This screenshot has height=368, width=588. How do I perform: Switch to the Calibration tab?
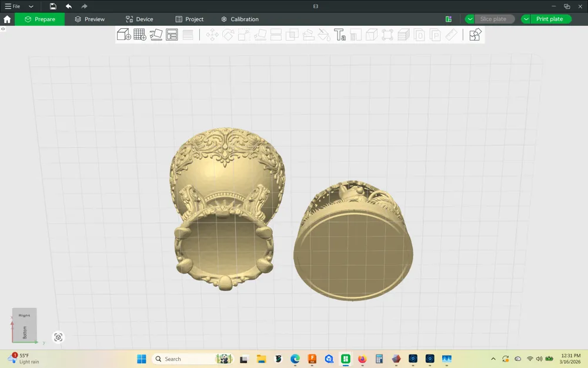(240, 19)
